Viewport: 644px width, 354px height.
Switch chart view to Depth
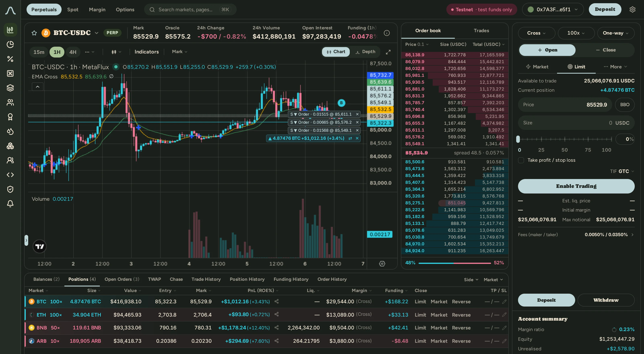pyautogui.click(x=365, y=52)
